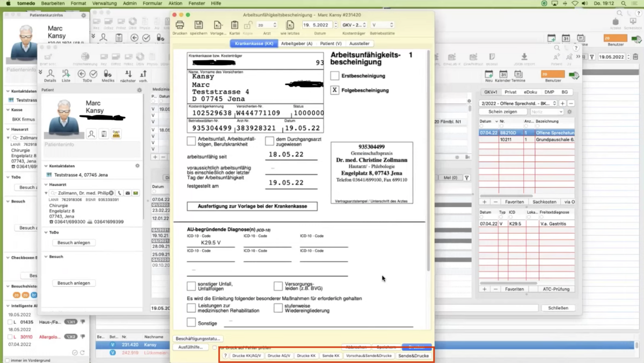The width and height of the screenshot is (644, 363).
Task: Collapse the Hausarzt section in the patient window
Action: 46,184
